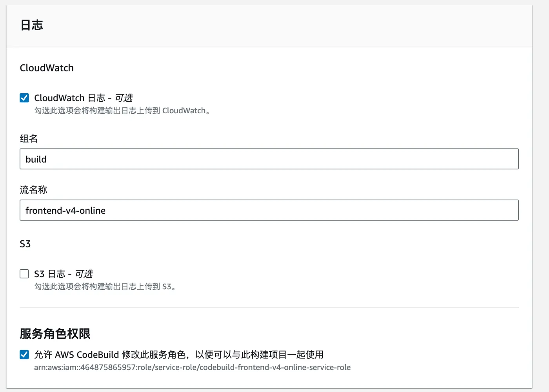Click the S3 upload description text
This screenshot has width=549, height=392.
pos(105,287)
